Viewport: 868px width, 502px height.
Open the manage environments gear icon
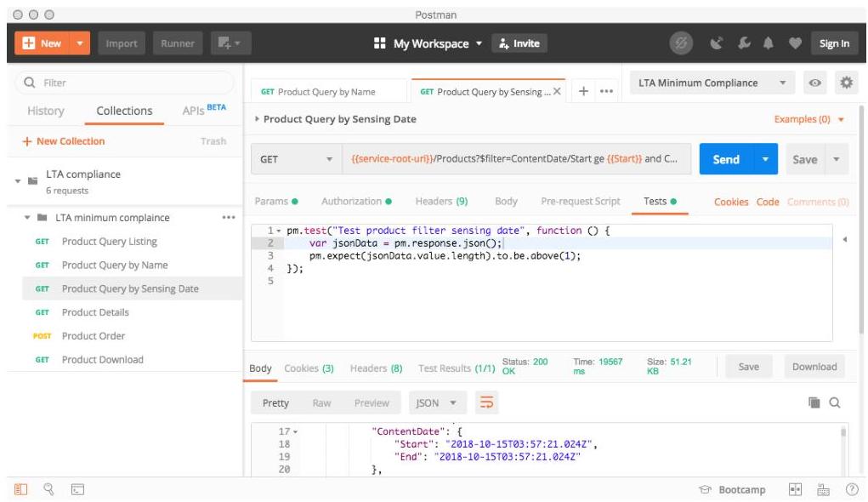click(x=847, y=83)
